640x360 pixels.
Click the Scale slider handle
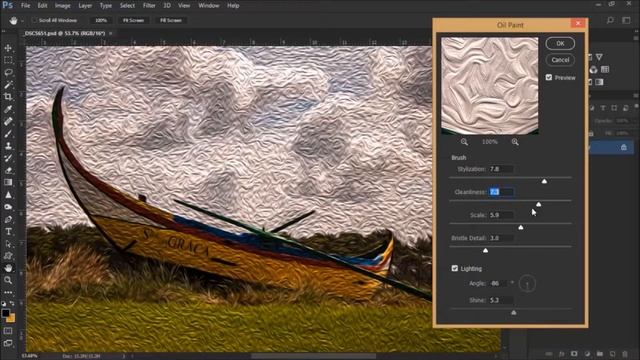pyautogui.click(x=521, y=227)
